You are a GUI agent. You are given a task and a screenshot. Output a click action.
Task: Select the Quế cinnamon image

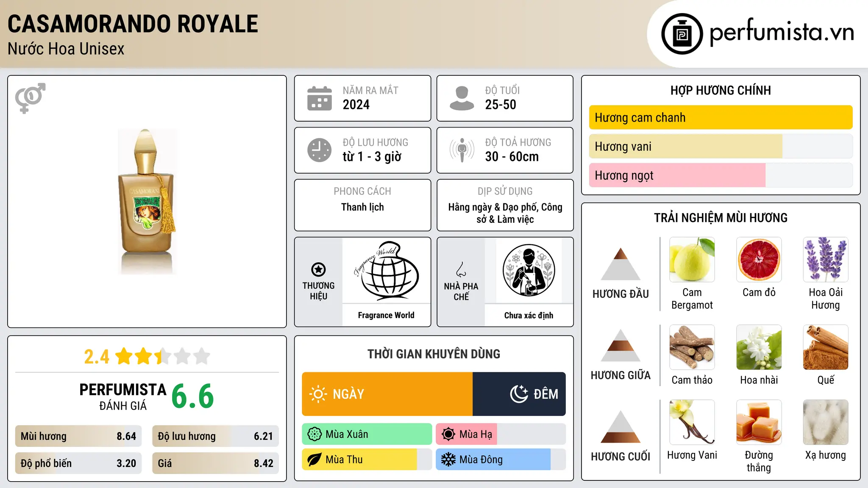click(826, 347)
